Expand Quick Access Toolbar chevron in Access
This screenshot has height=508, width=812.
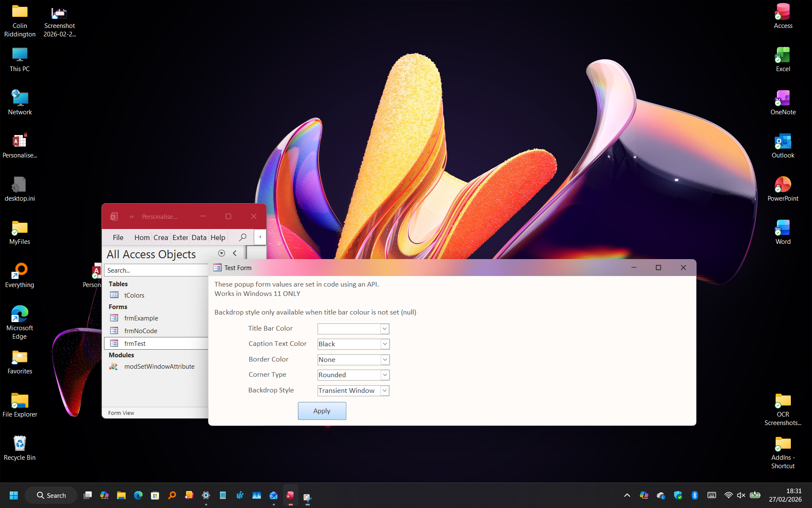(x=132, y=217)
